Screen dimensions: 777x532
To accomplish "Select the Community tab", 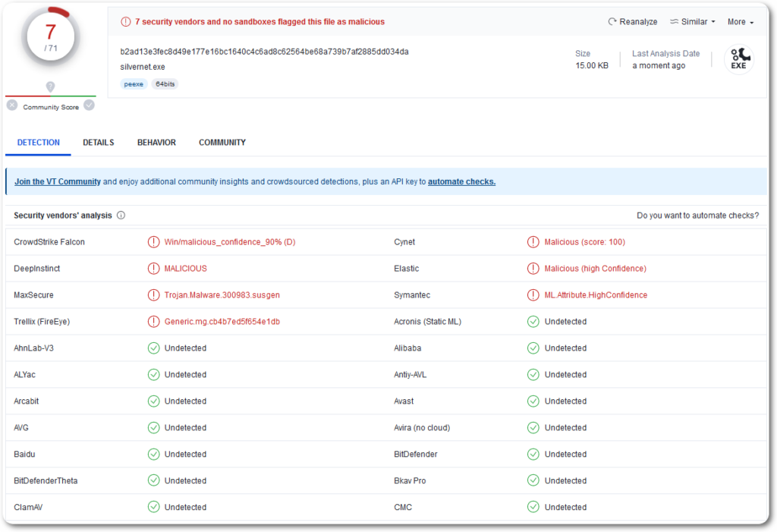I will [x=222, y=143].
